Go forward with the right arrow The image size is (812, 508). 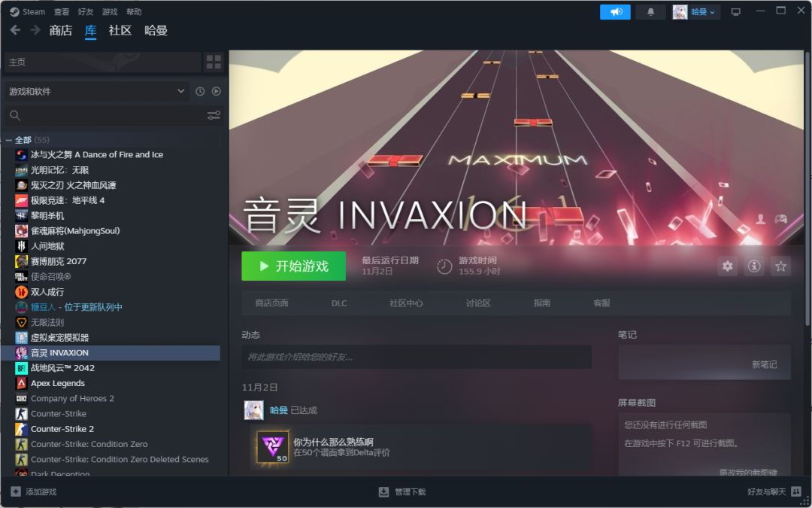click(35, 30)
